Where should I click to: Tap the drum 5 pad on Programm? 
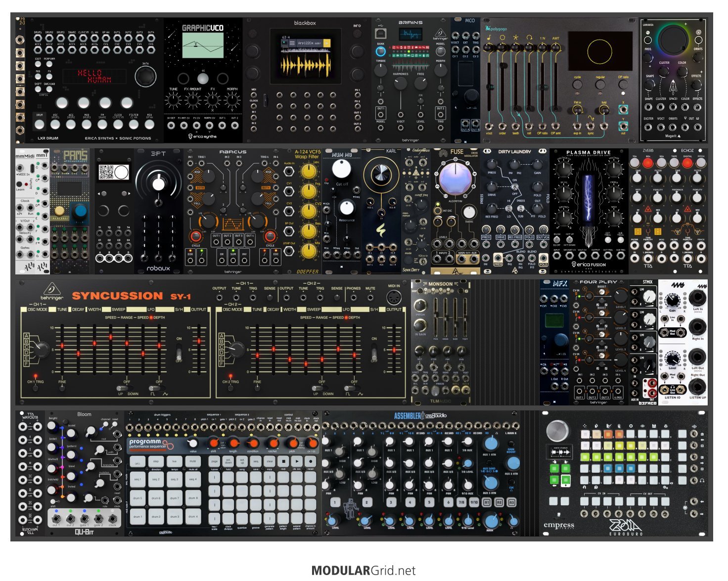tap(137, 498)
